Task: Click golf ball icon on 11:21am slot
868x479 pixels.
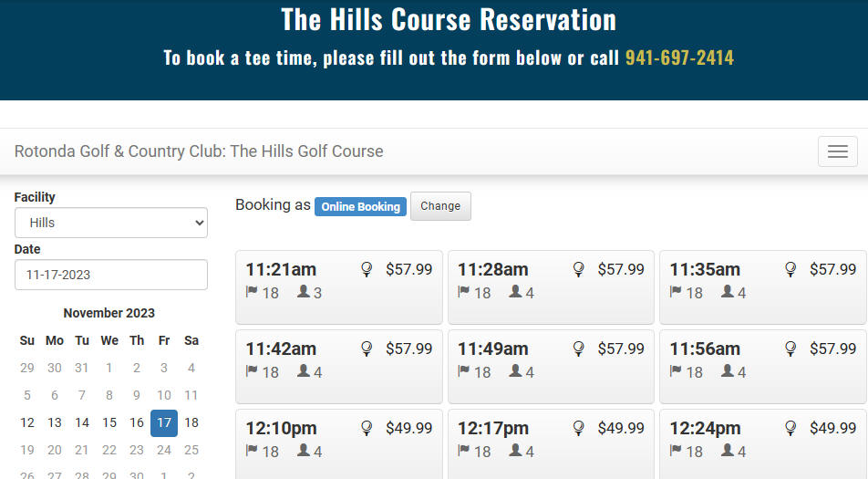Action: (x=367, y=269)
